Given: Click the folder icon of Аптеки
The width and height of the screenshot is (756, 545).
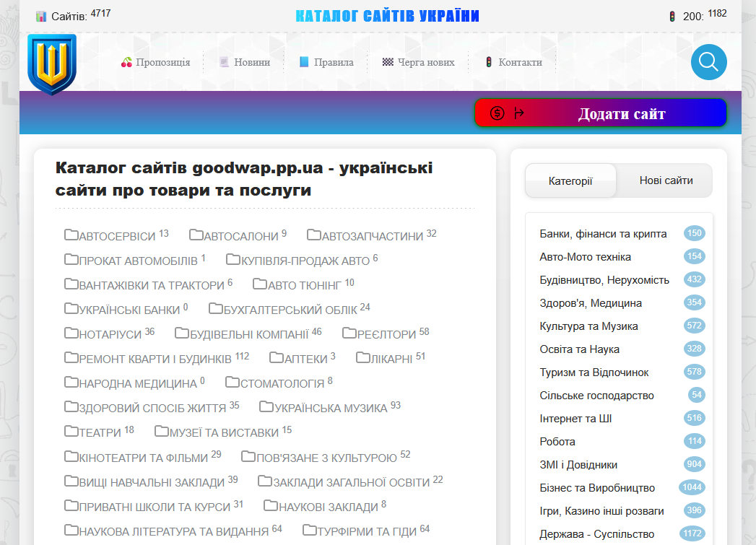Looking at the screenshot, I should [x=277, y=357].
